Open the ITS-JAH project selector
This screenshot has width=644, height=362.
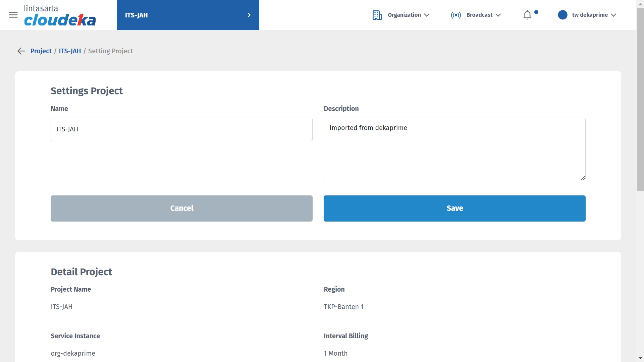coord(188,15)
